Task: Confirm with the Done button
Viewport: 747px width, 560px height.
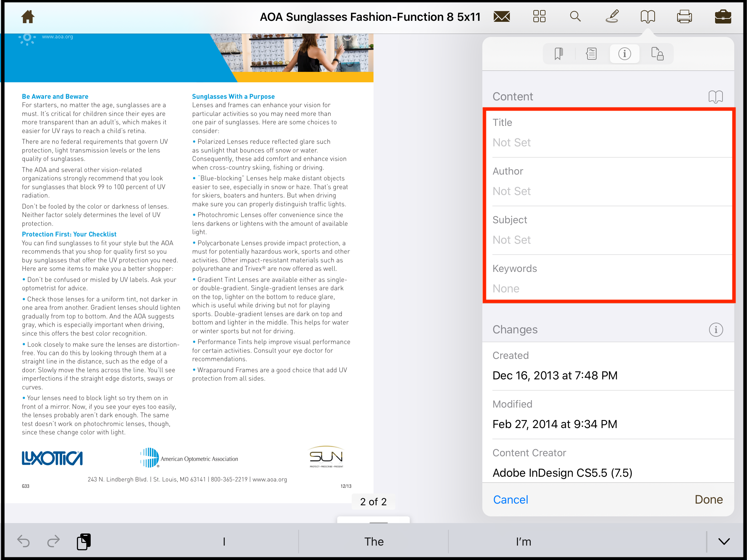Action: (708, 500)
